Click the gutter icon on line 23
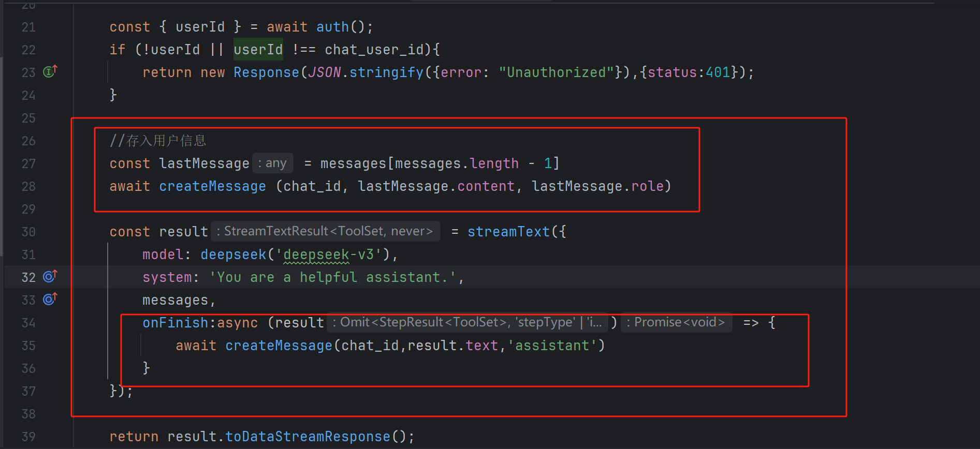Screen dimensions: 980x449 point(50,71)
